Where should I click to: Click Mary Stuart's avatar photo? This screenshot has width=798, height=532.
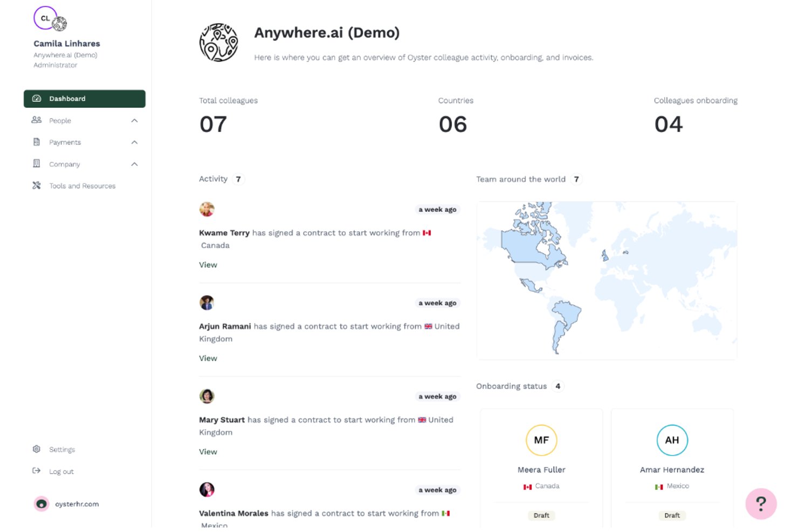point(207,396)
